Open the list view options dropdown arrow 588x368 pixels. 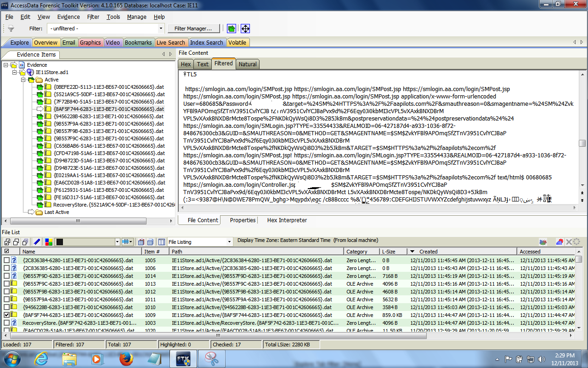(131, 242)
